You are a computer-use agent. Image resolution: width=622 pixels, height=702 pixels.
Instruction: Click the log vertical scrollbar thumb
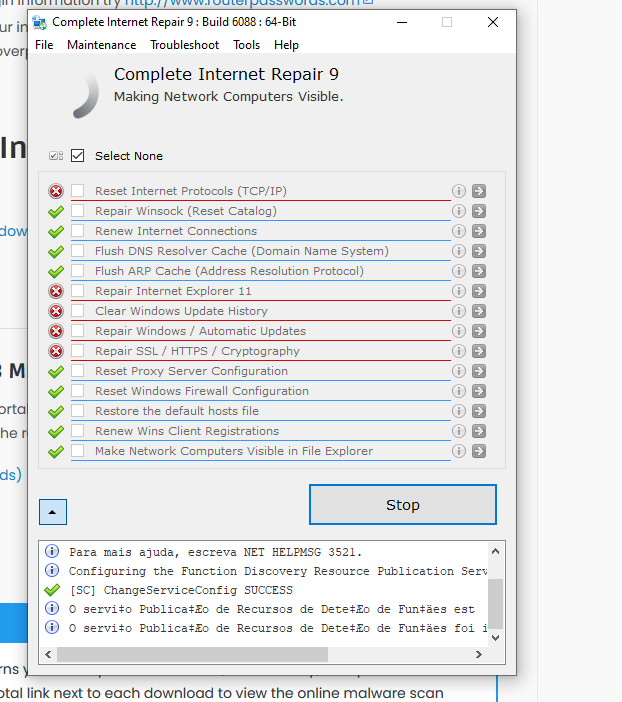pos(495,604)
